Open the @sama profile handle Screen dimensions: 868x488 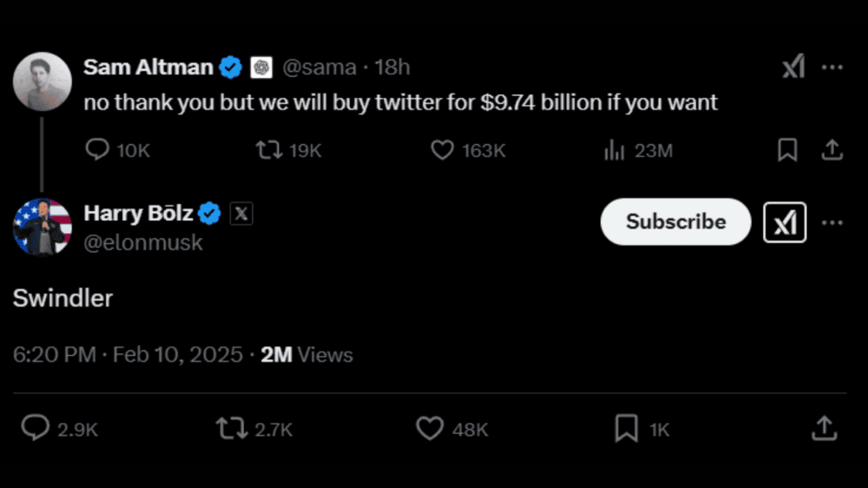[322, 66]
